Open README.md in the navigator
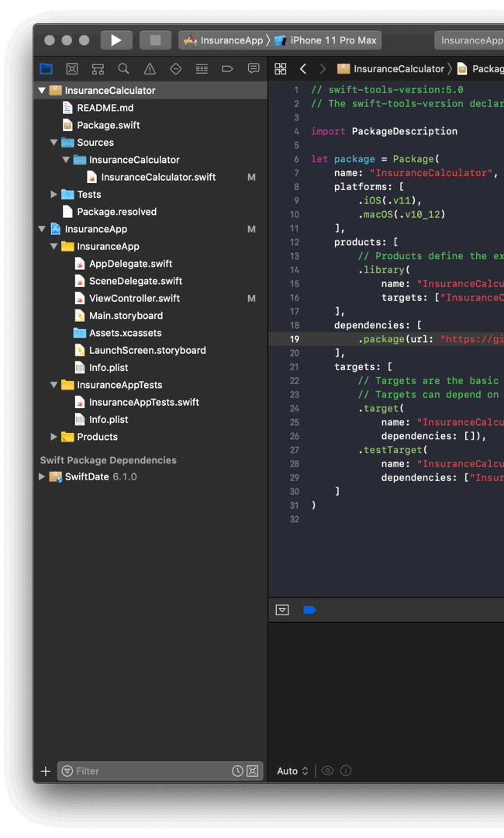The image size is (504, 838). 105,108
